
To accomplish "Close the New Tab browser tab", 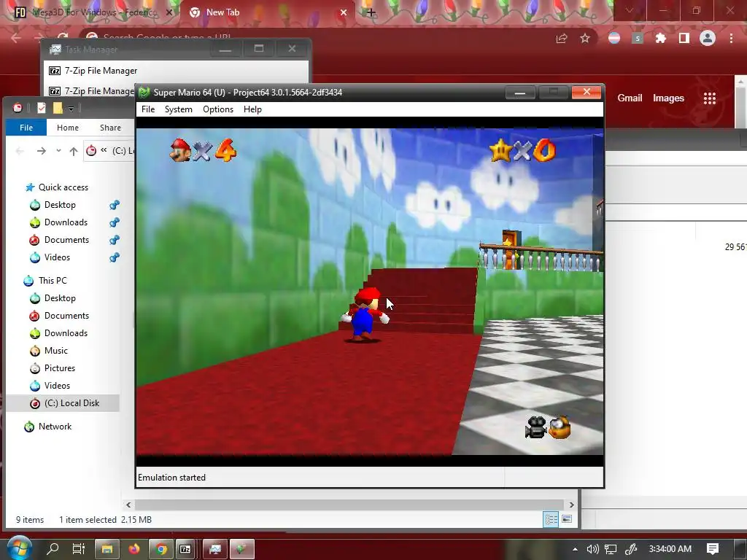I will click(x=344, y=12).
